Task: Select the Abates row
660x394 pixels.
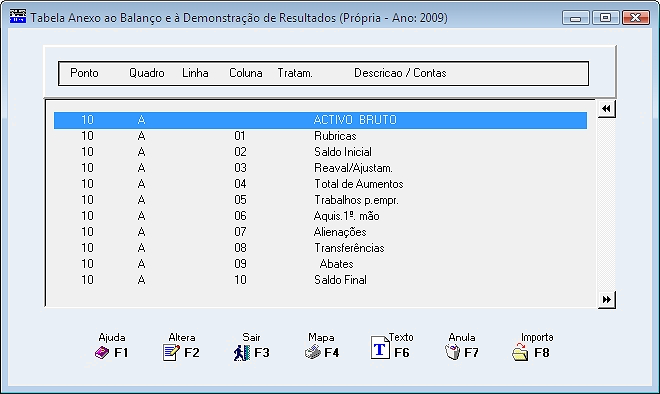Action: (x=320, y=264)
